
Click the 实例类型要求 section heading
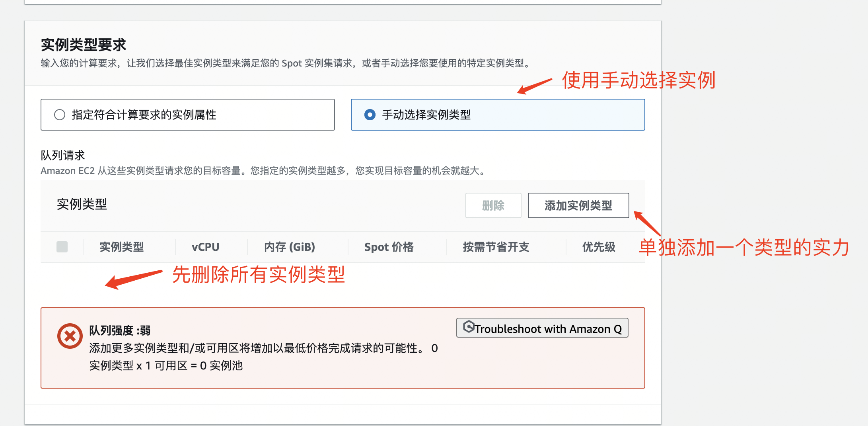point(83,45)
